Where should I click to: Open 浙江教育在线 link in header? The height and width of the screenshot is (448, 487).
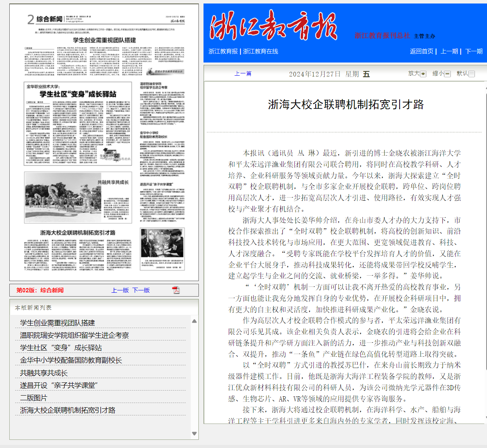click(261, 51)
